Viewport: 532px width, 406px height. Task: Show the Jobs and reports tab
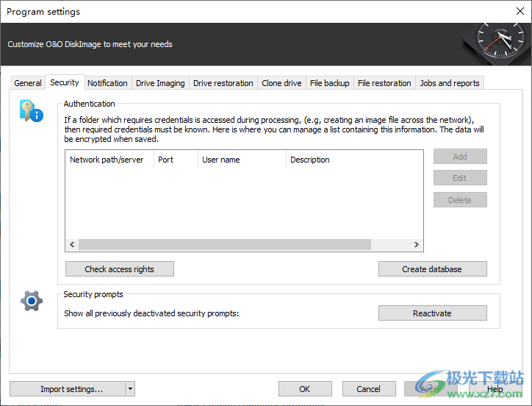[x=450, y=83]
